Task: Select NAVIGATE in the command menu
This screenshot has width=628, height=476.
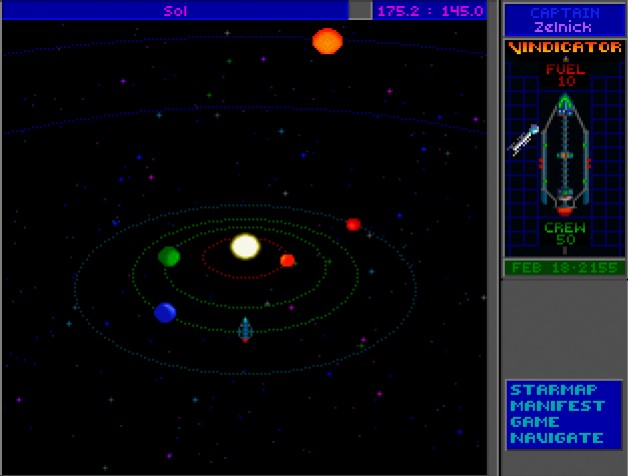Action: [557, 438]
